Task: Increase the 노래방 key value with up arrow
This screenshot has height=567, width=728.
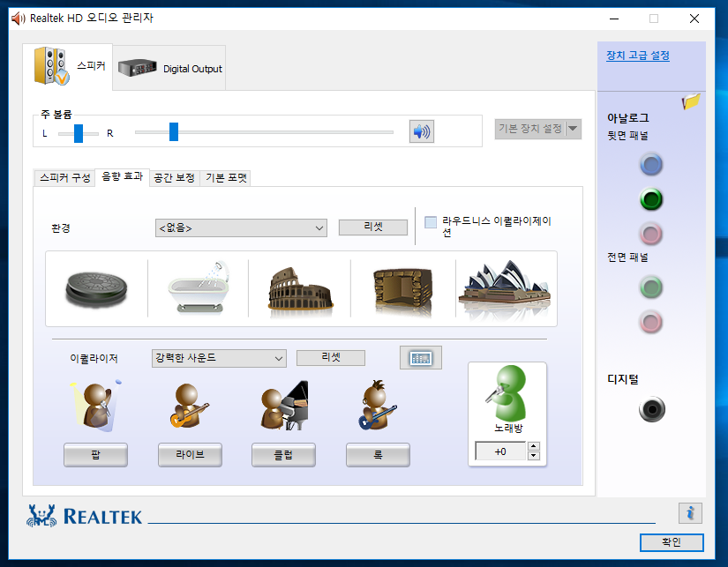Action: click(533, 446)
